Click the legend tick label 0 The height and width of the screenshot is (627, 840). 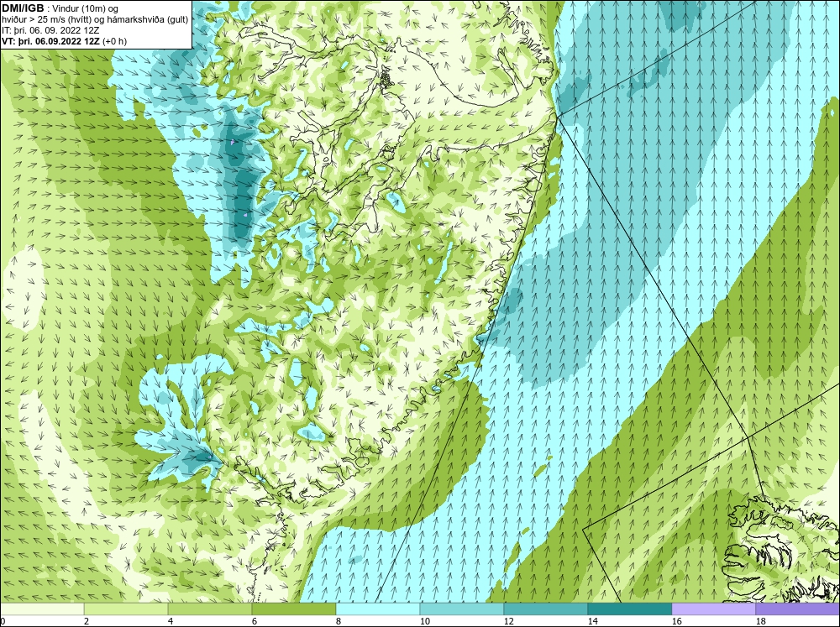click(3, 621)
